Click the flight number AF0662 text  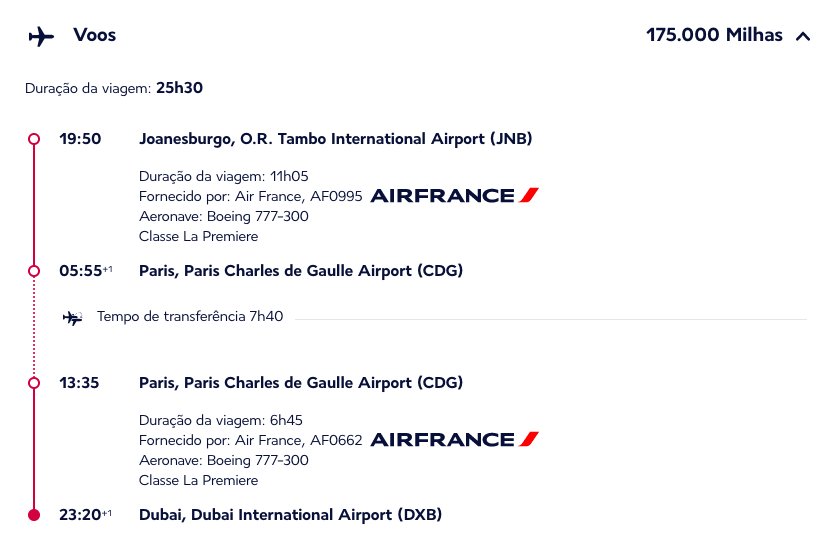[x=336, y=440]
